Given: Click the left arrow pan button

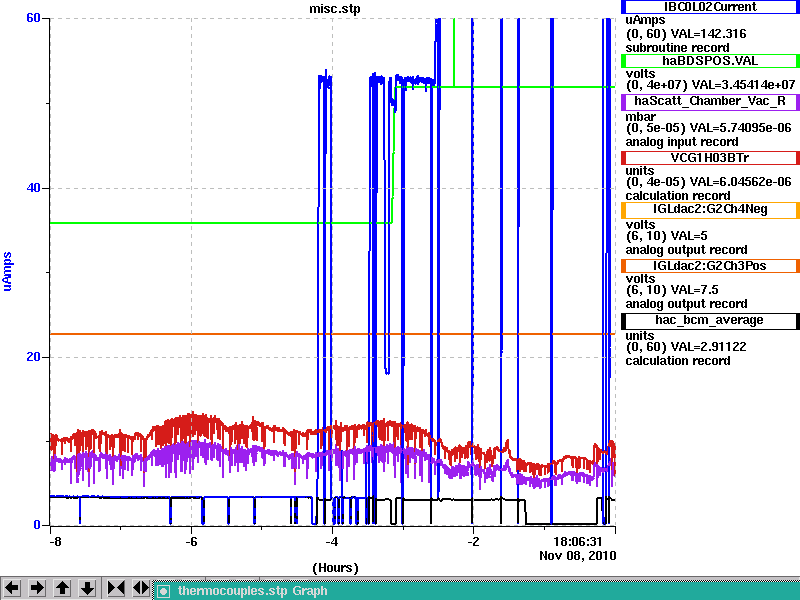Looking at the screenshot, I should [12, 588].
